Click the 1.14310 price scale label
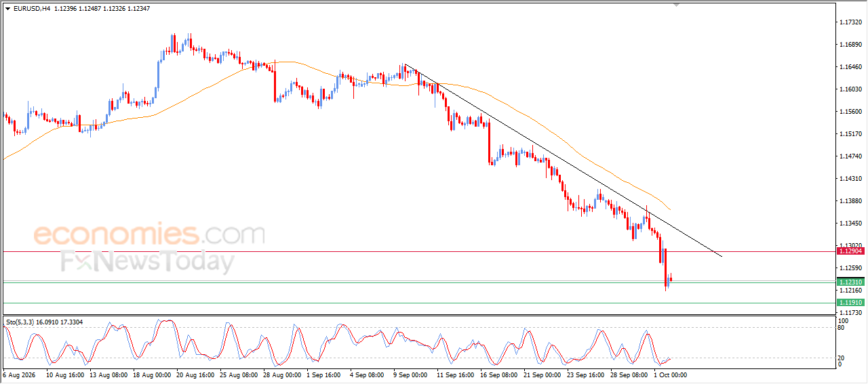Viewport: 868px width, 384px height. click(x=850, y=179)
